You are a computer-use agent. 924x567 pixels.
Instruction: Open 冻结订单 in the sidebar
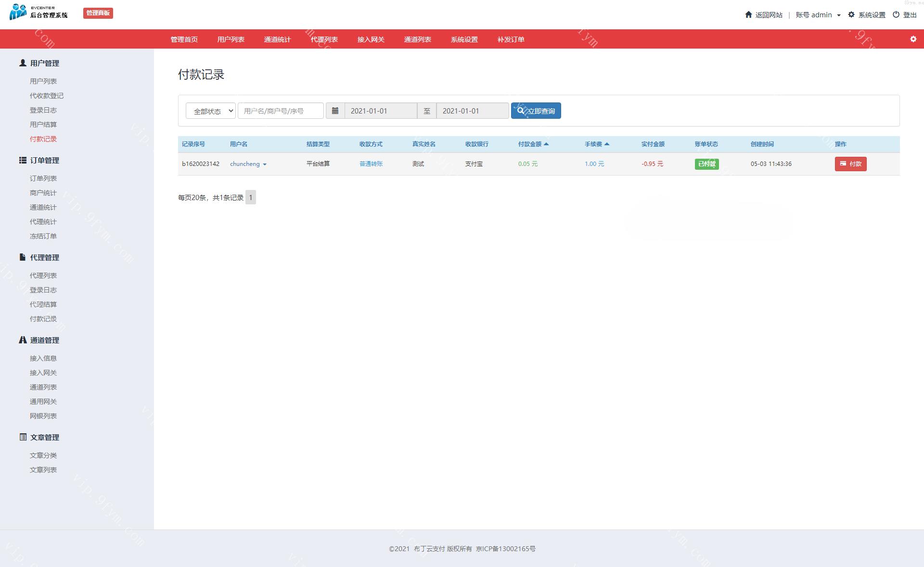(43, 236)
